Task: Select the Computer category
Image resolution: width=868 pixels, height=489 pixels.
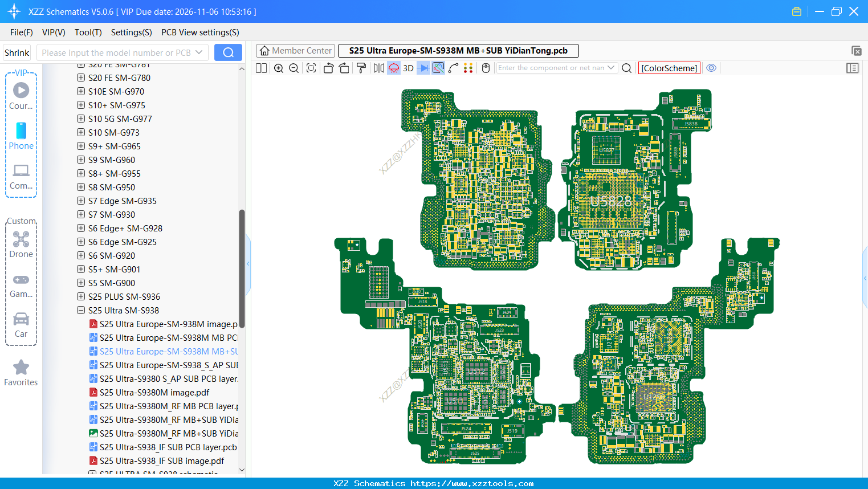Action: 21,176
